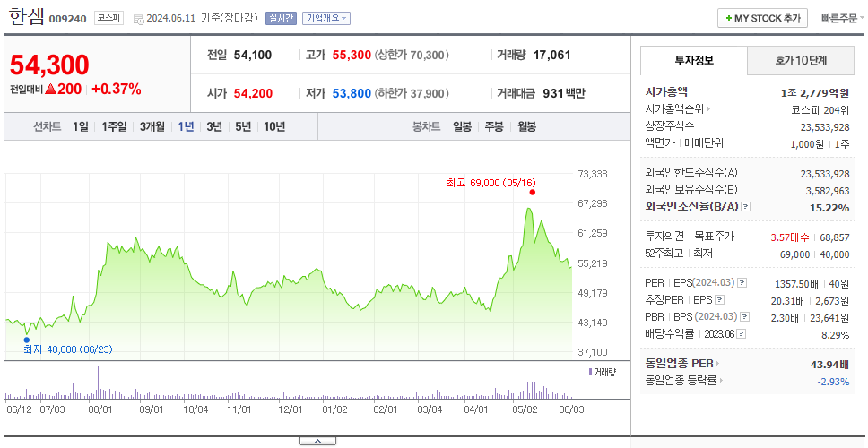Select the 10년 line chart period
The image size is (868, 448).
tap(274, 126)
